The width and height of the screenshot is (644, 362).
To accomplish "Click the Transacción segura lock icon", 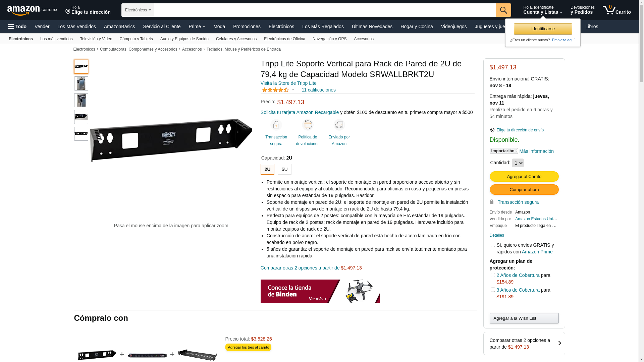I will pos(276,125).
